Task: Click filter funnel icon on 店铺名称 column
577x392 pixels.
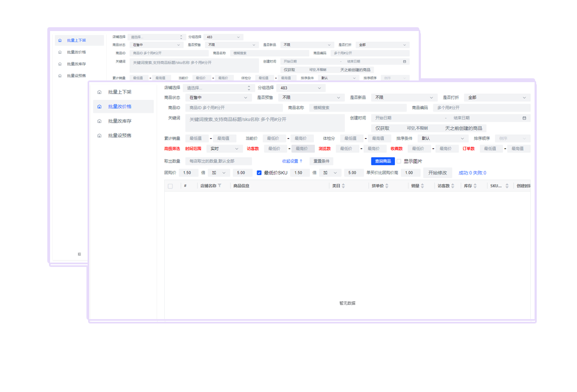Action: [x=220, y=186]
